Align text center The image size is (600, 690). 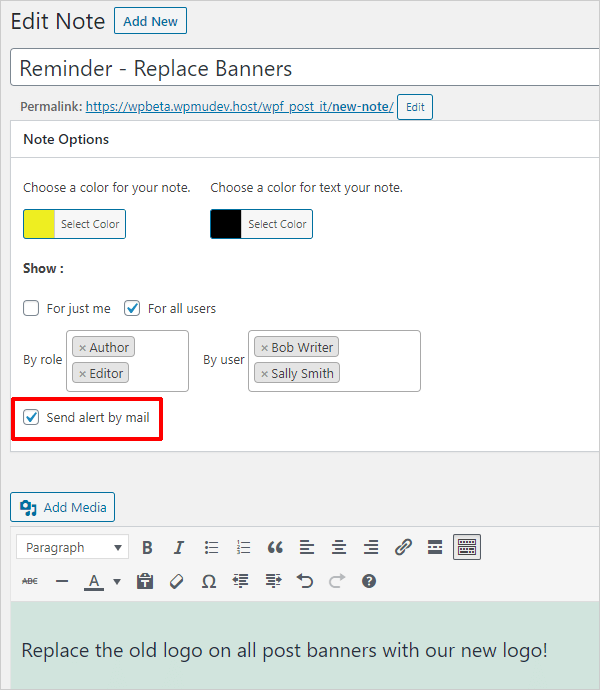pos(339,547)
